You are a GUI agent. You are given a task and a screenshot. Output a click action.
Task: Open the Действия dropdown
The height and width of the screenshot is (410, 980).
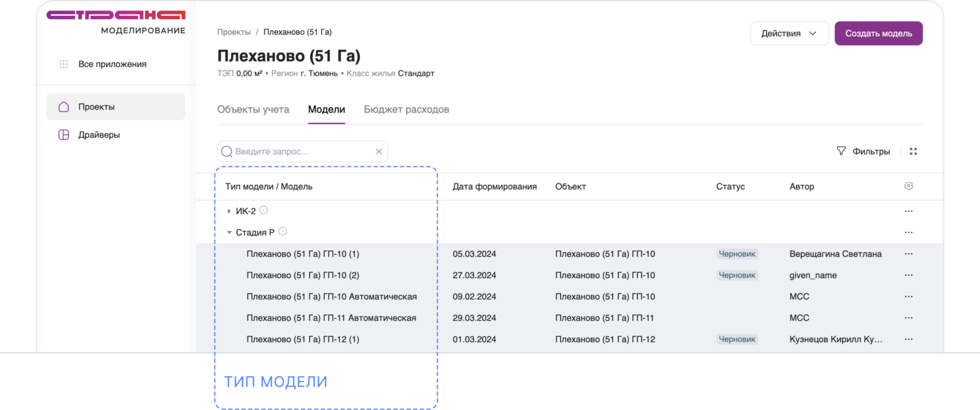[789, 34]
